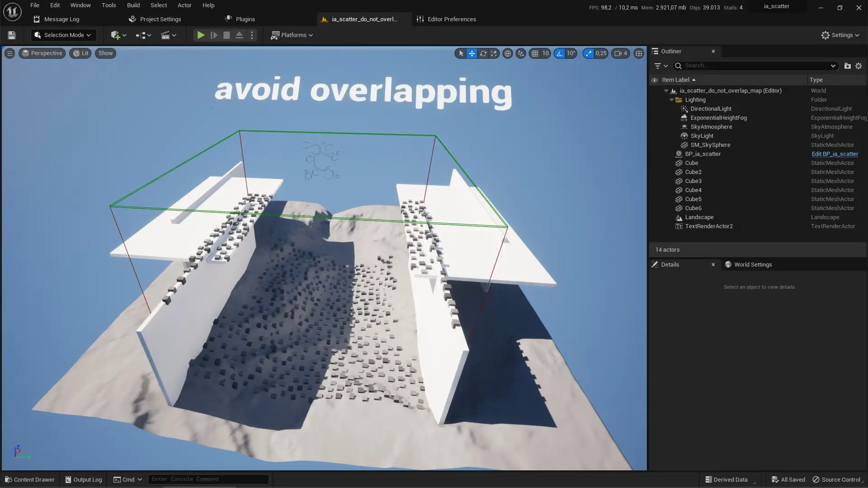
Task: Open the cinematics clapperboard menu
Action: coord(169,35)
